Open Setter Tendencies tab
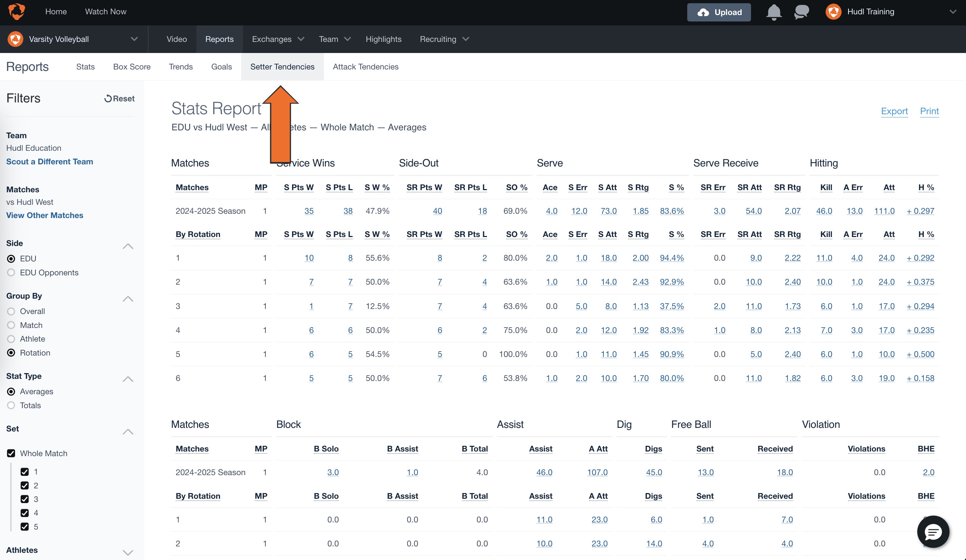 click(282, 67)
